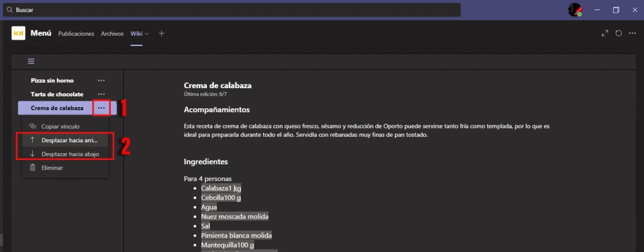
Task: Click Nuez moscada molida list item
Action: pyautogui.click(x=235, y=217)
